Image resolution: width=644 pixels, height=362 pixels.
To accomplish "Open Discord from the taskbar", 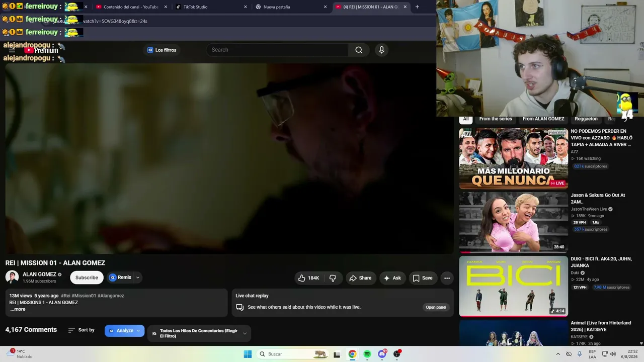I will pyautogui.click(x=382, y=354).
